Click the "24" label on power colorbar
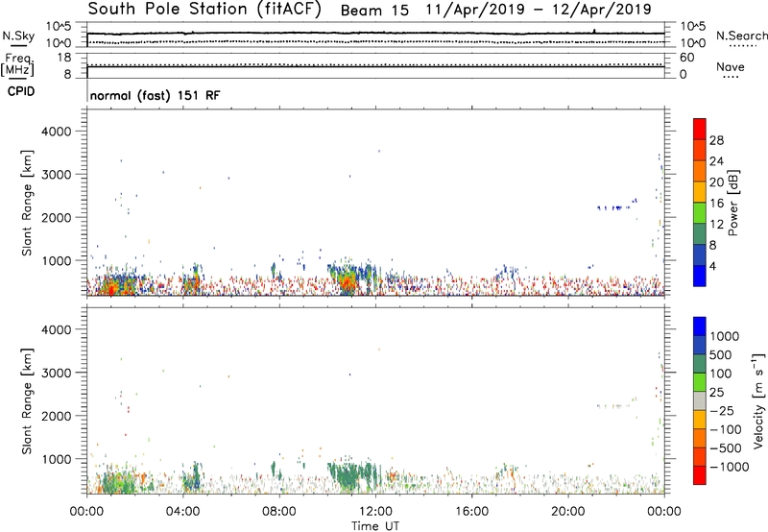 (716, 161)
